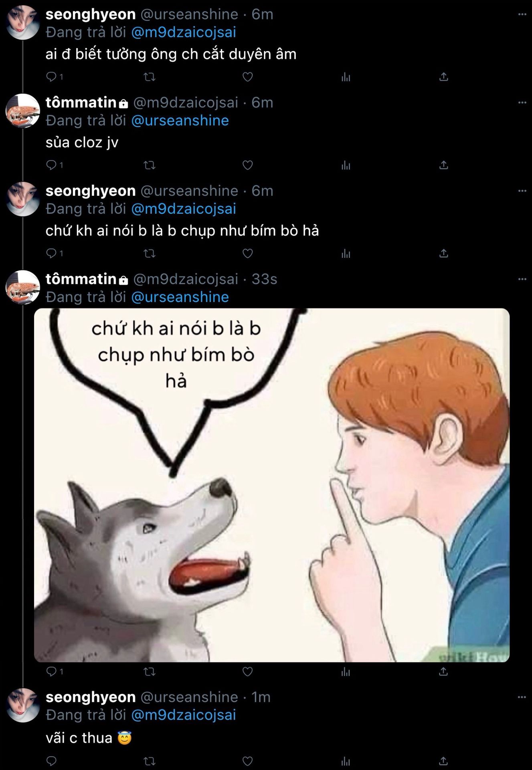532x770 pixels.
Task: Share the dog meme image tweet
Action: tap(443, 671)
